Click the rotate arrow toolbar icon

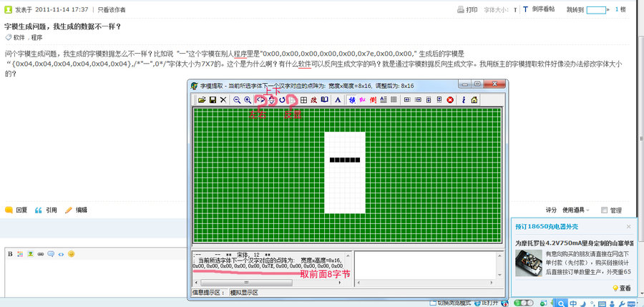pos(282,100)
